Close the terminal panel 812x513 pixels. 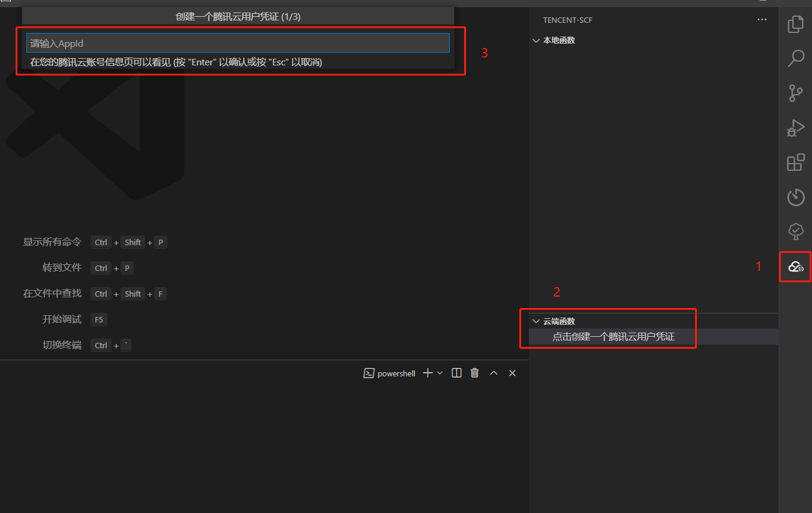pos(512,373)
